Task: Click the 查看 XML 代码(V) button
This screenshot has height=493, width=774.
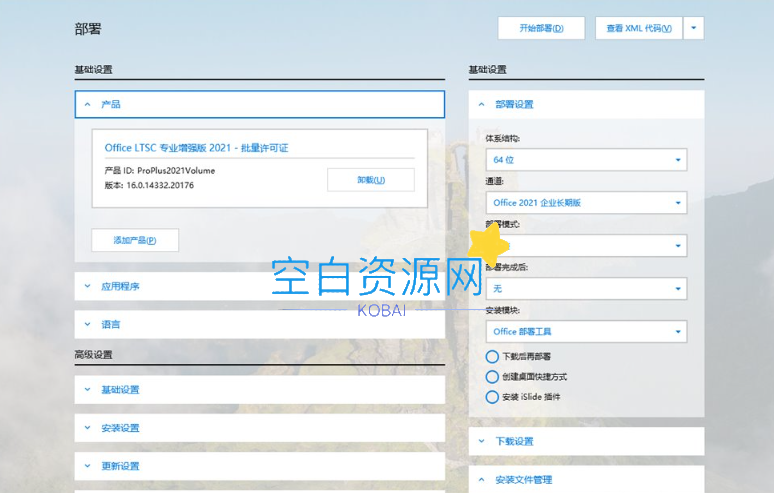Action: coord(639,28)
